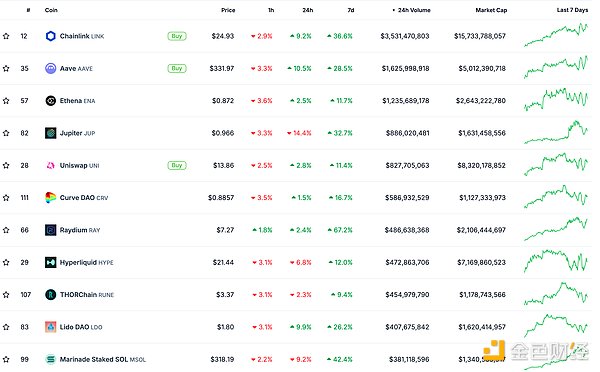Image resolution: width=600 pixels, height=372 pixels.
Task: Sort by the 7d change column header
Action: [351, 10]
